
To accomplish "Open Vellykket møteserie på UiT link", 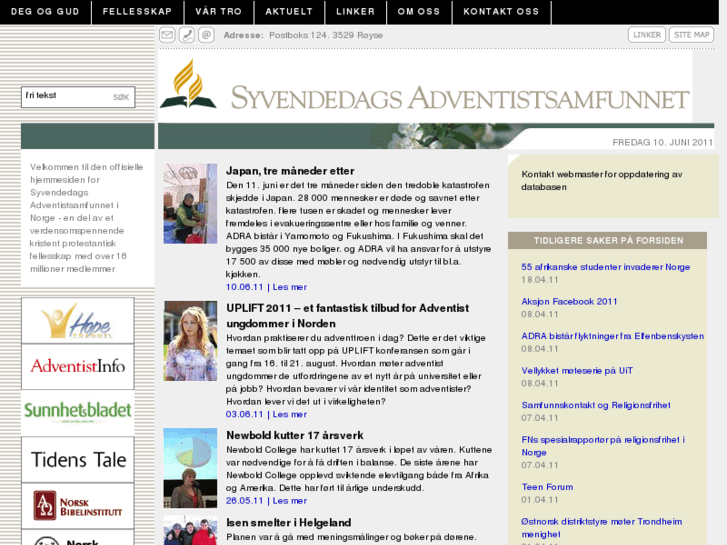I will pos(577,371).
